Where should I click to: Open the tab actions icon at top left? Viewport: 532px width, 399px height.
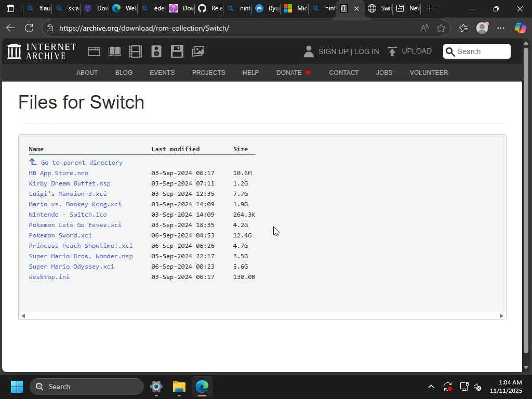point(10,8)
